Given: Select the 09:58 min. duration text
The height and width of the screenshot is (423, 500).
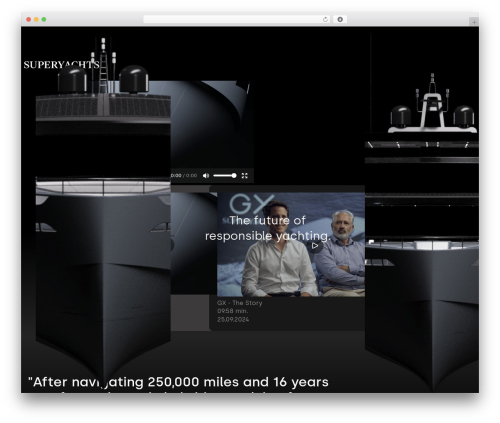Looking at the screenshot, I should pyautogui.click(x=233, y=311).
